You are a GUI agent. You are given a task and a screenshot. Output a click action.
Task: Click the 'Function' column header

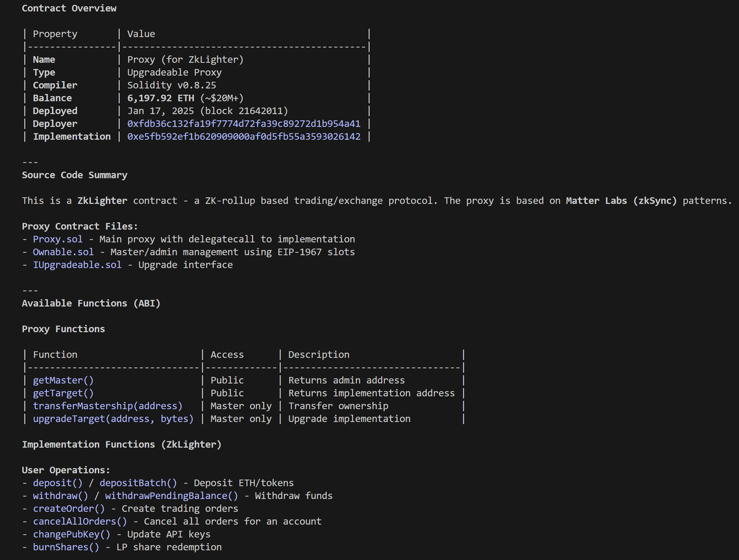[55, 354]
